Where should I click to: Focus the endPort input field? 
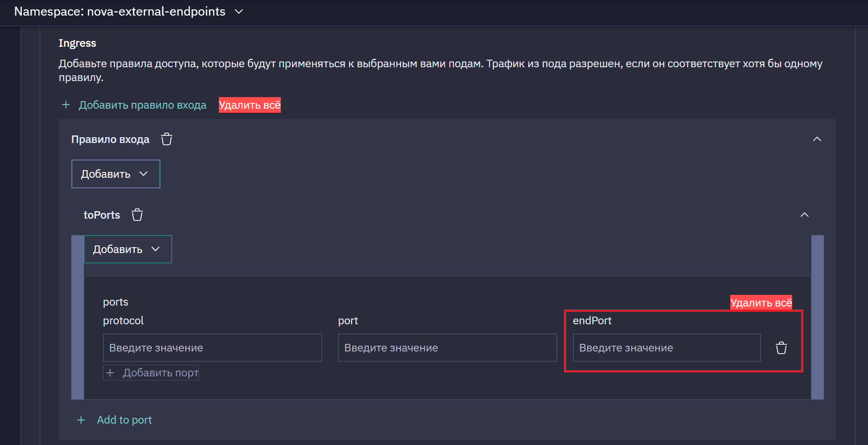tap(667, 347)
